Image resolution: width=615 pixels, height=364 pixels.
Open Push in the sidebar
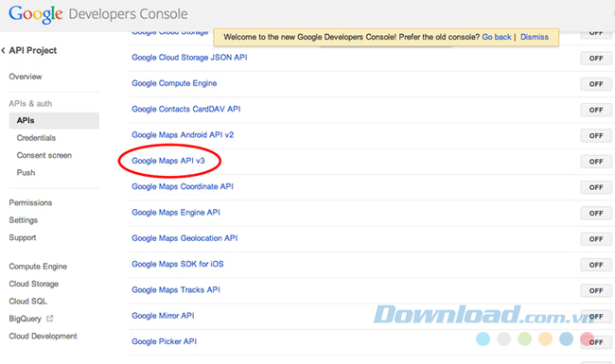click(26, 173)
